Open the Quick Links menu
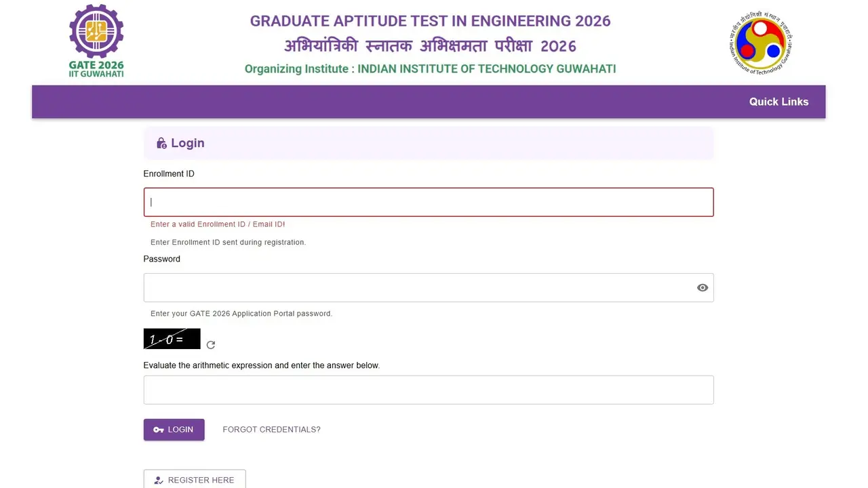 pyautogui.click(x=778, y=102)
